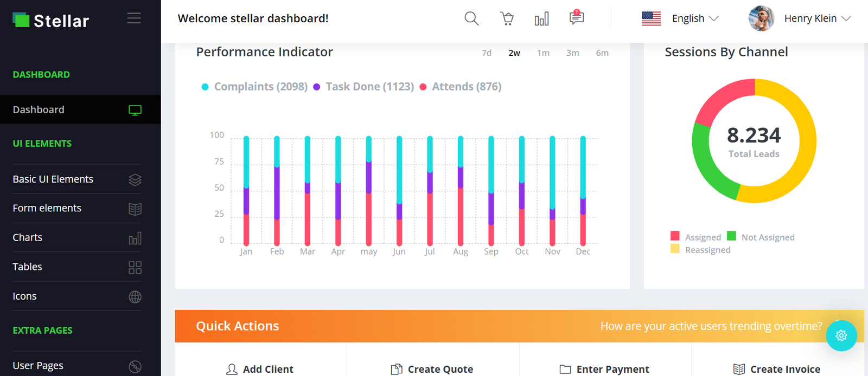Click the Create Quote quick action
The image size is (868, 376).
tap(432, 369)
